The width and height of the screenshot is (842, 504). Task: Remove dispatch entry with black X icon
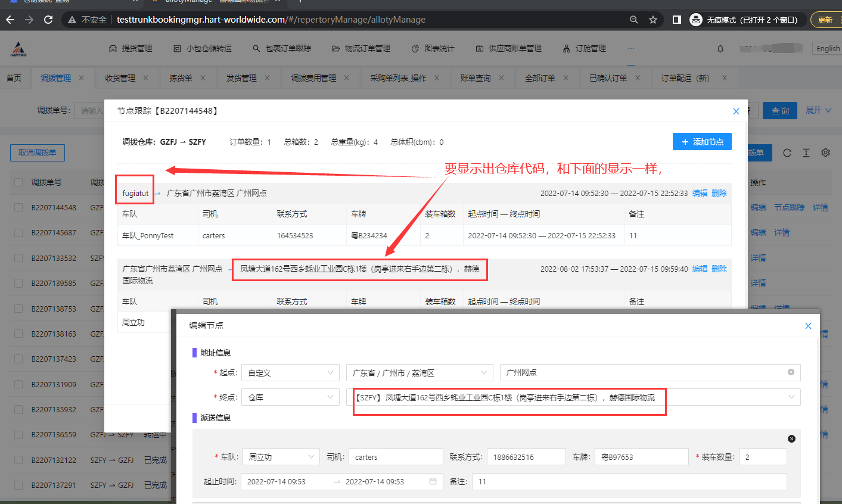click(x=791, y=438)
